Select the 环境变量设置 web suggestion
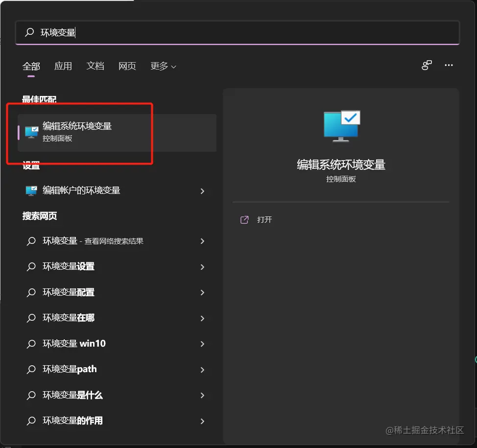 coord(117,267)
